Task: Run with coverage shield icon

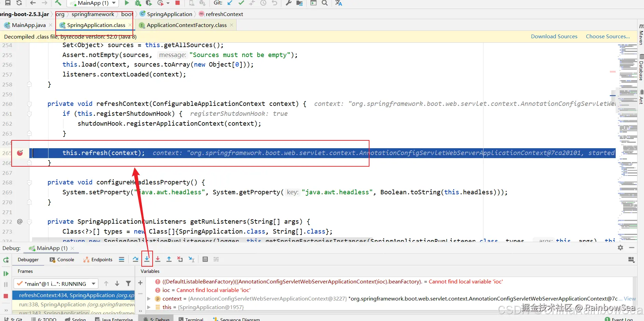Action: tap(149, 3)
